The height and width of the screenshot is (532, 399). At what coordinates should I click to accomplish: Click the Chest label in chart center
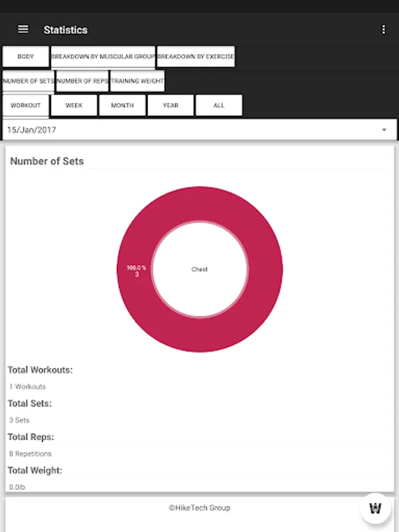coord(200,270)
